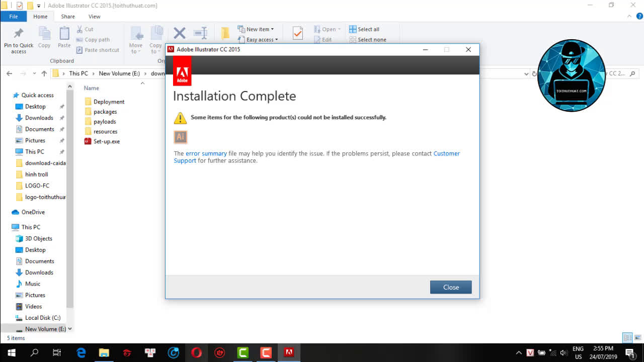Open Task View on taskbar
644x362 pixels.
(57, 352)
